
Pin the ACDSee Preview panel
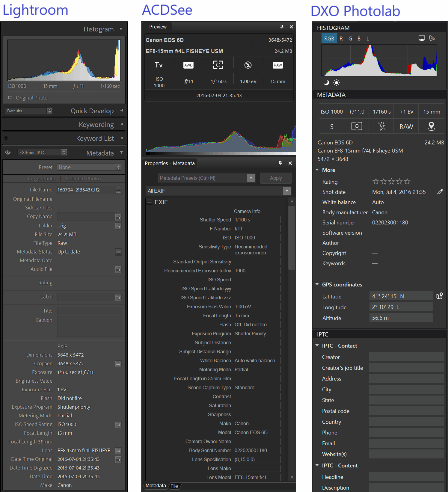[282, 27]
